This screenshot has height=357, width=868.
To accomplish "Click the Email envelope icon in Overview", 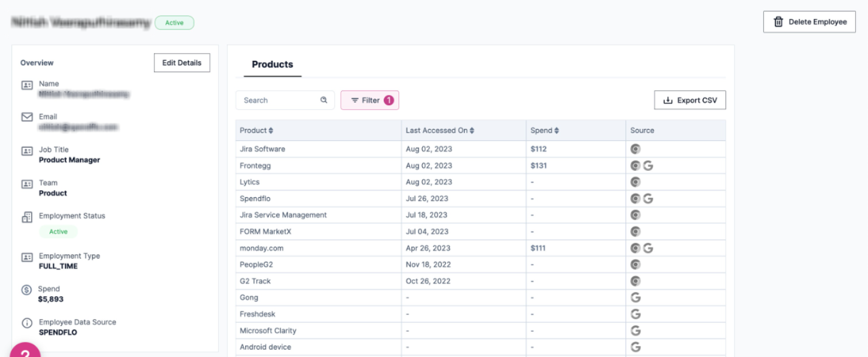I will coord(27,117).
